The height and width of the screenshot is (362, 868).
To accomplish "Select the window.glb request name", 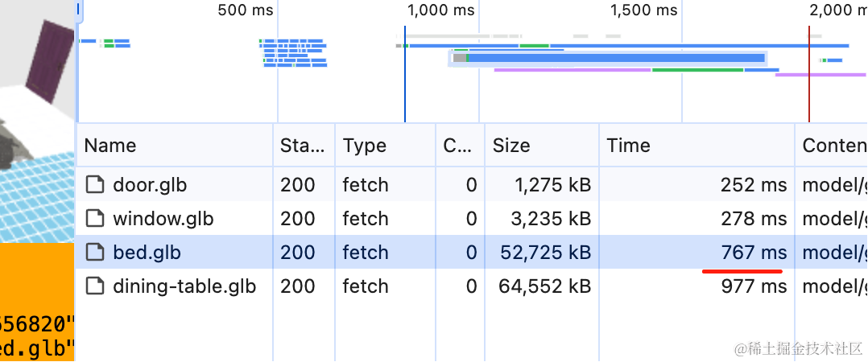I will [163, 219].
